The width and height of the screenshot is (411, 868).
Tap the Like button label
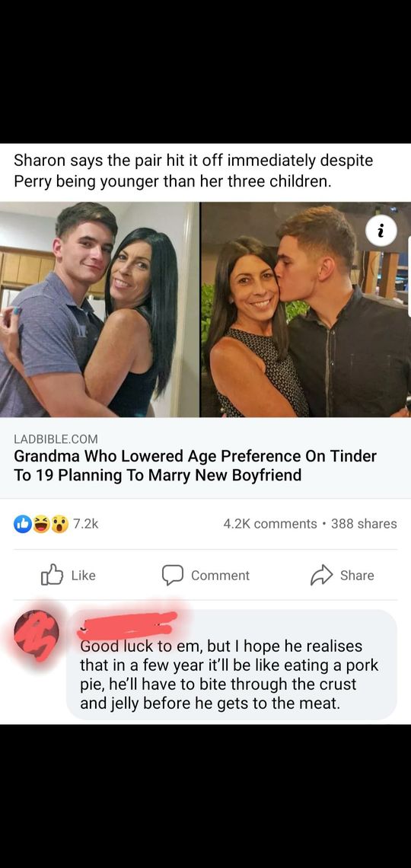point(84,576)
